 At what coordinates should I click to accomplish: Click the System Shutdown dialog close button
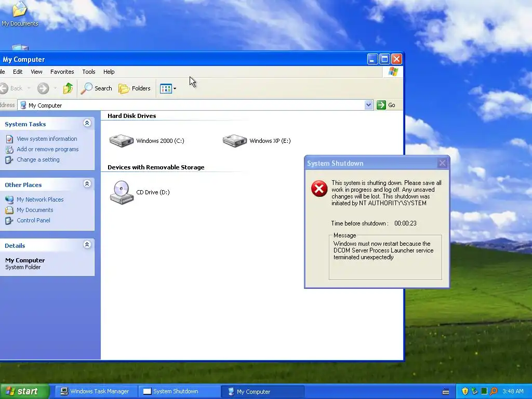(442, 163)
